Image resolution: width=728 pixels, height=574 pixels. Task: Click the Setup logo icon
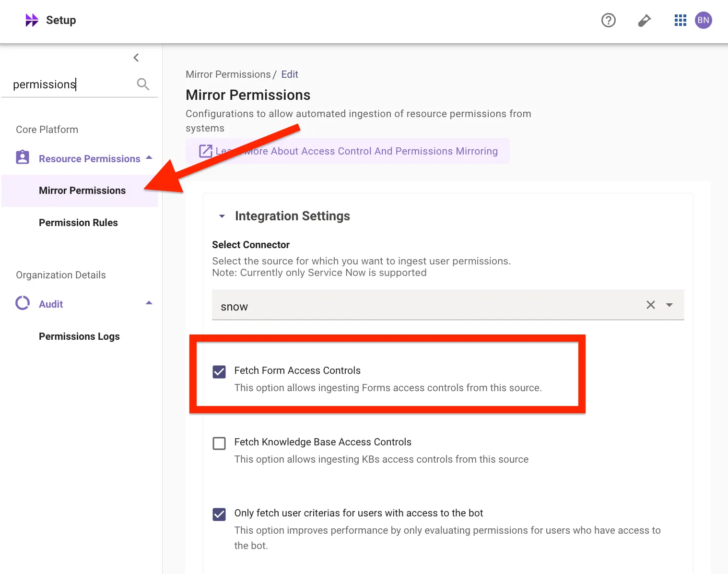pos(32,20)
